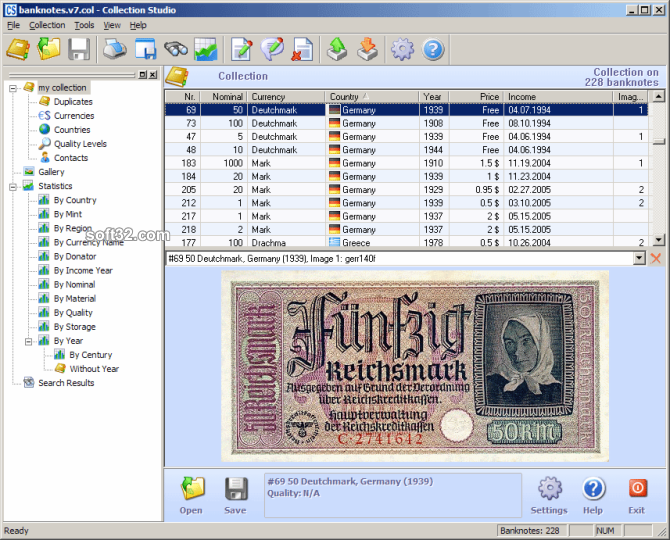
Task: Show statistics By Country
Action: (75, 200)
